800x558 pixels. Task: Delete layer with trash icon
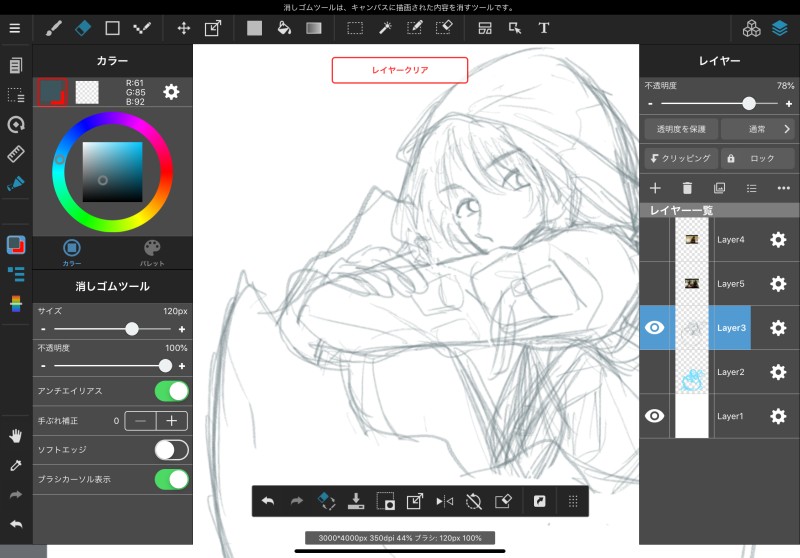pyautogui.click(x=687, y=188)
